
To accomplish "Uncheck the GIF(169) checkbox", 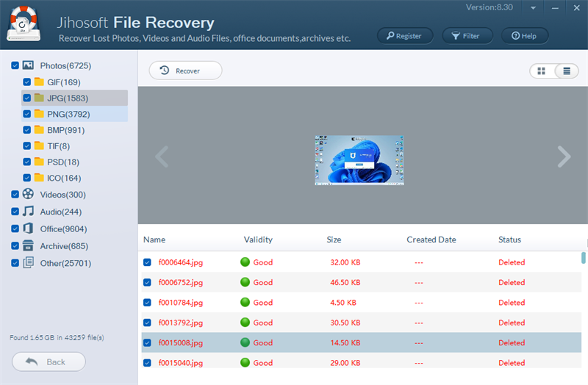I will pos(26,82).
